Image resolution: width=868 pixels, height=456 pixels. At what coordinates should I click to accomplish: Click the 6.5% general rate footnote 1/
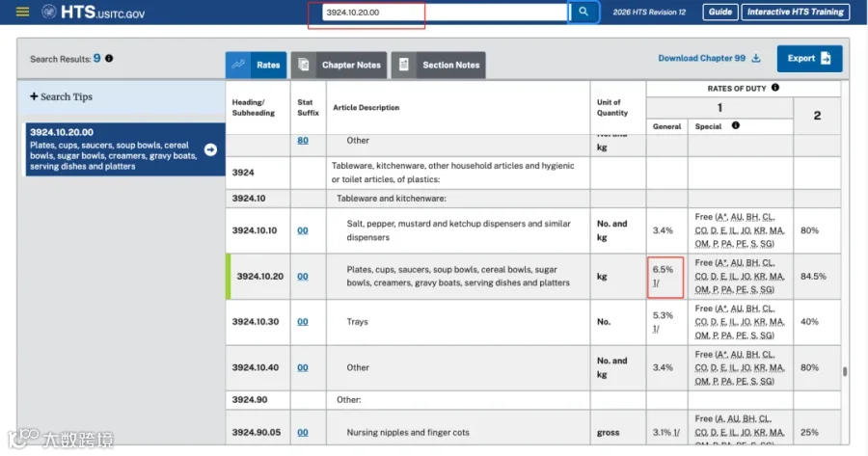pyautogui.click(x=656, y=282)
